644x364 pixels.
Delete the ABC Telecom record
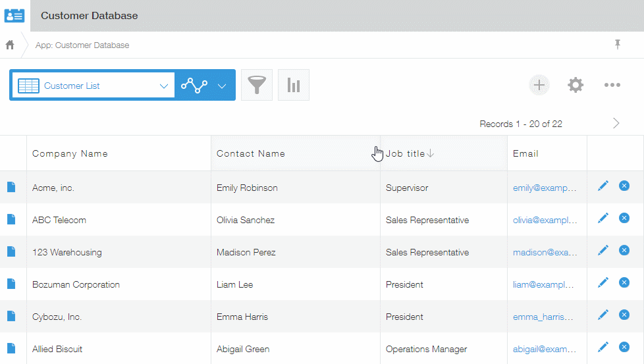624,219
